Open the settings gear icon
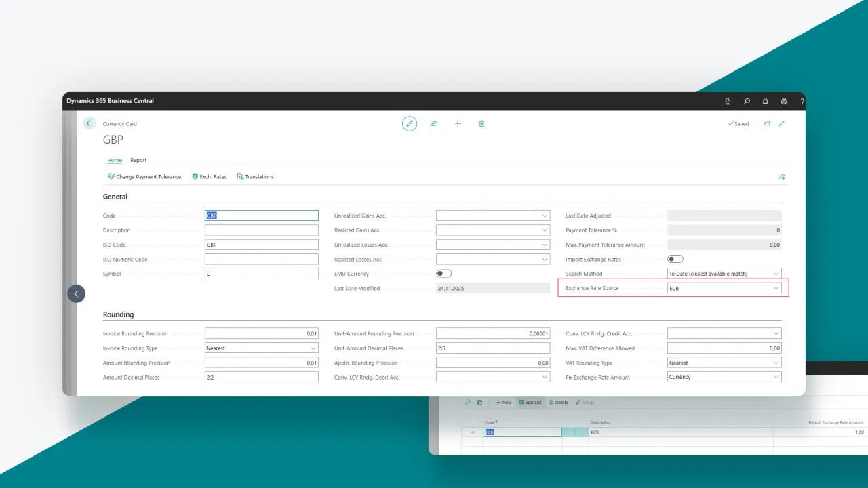 click(x=784, y=102)
